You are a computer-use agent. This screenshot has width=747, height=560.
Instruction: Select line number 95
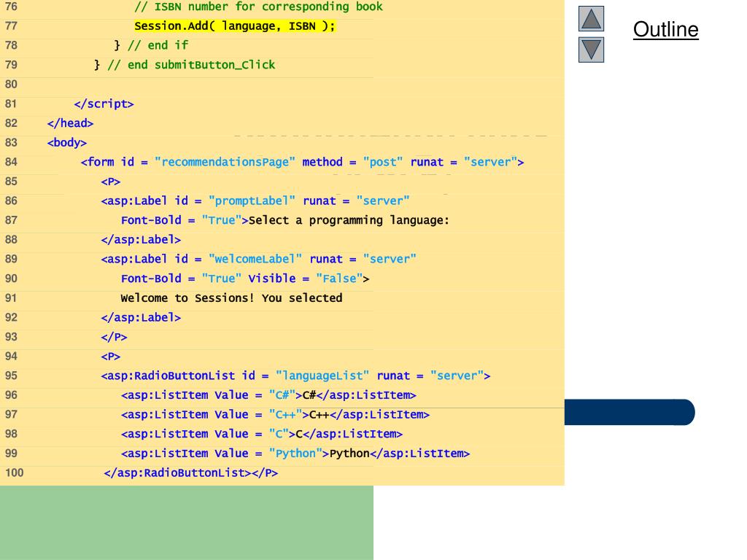coord(11,376)
